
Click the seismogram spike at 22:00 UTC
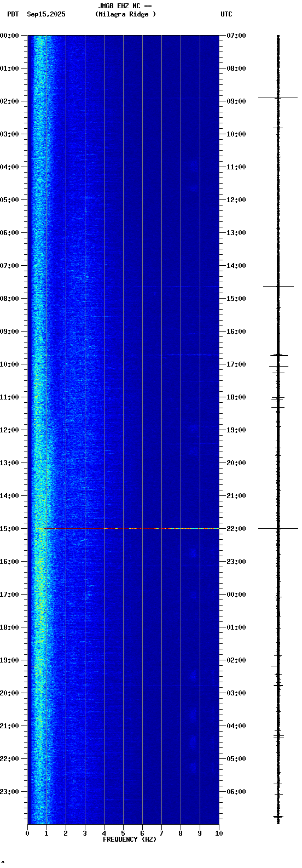pos(278,528)
